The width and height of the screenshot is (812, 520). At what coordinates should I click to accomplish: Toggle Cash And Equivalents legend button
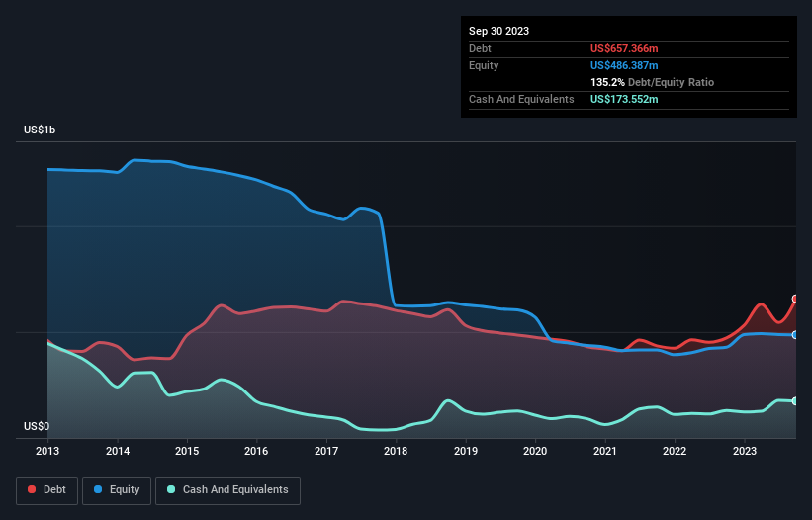coord(227,490)
